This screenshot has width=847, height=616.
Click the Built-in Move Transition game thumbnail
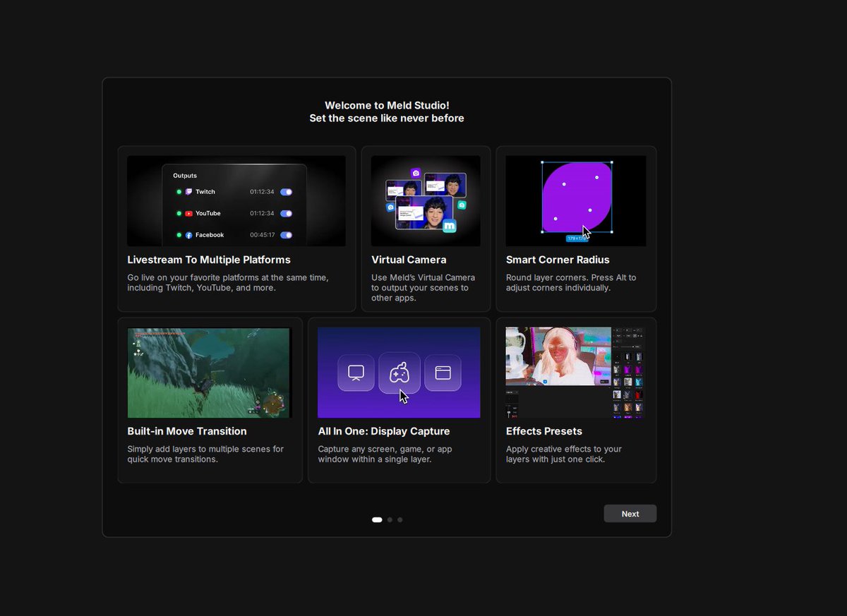[210, 373]
